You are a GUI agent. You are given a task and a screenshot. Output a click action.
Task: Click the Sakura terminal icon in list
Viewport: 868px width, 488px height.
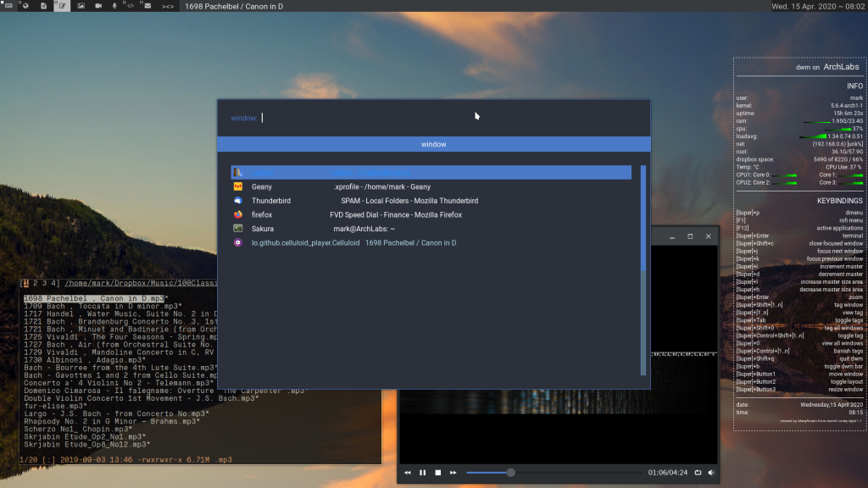pos(237,229)
